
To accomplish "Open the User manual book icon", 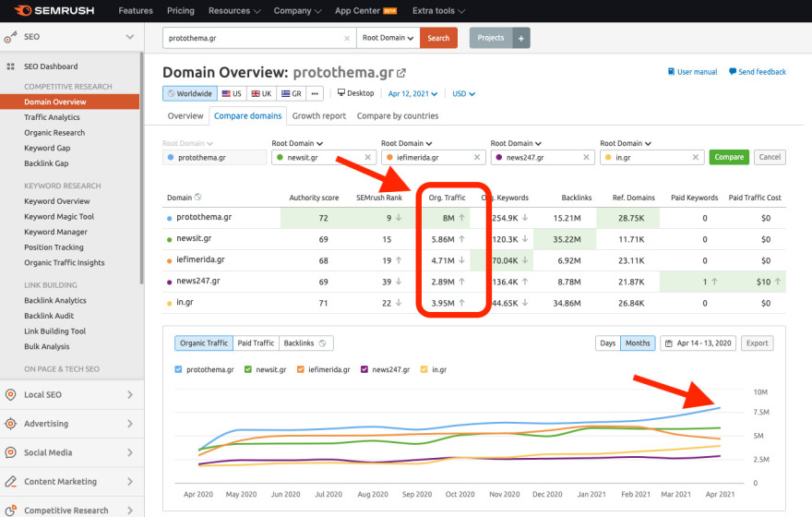I will click(x=671, y=72).
